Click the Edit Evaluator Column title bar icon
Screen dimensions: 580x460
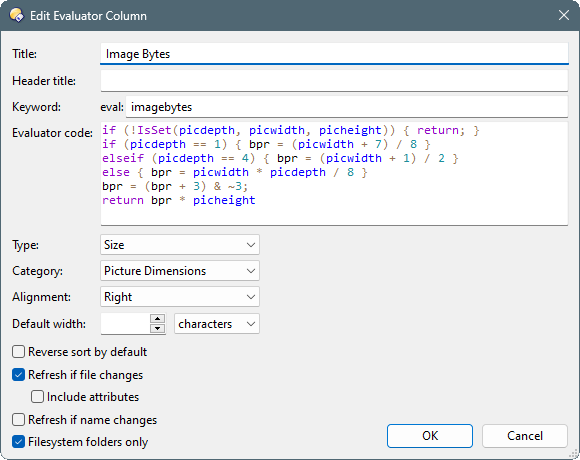pyautogui.click(x=17, y=16)
